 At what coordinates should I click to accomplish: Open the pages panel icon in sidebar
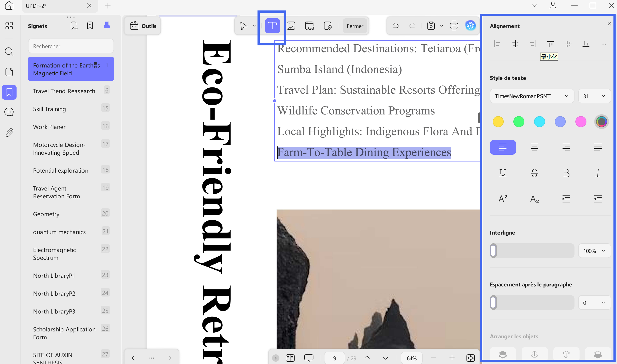coord(9,72)
